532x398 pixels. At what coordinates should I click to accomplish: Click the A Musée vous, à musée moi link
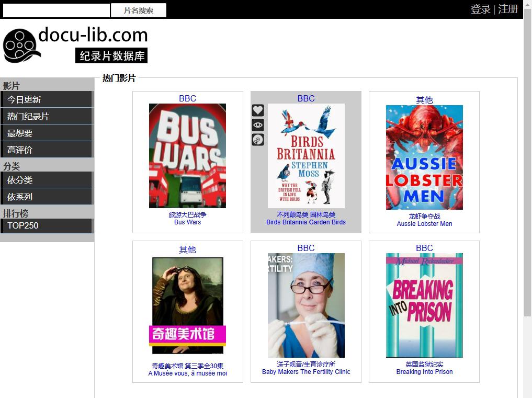pos(187,373)
